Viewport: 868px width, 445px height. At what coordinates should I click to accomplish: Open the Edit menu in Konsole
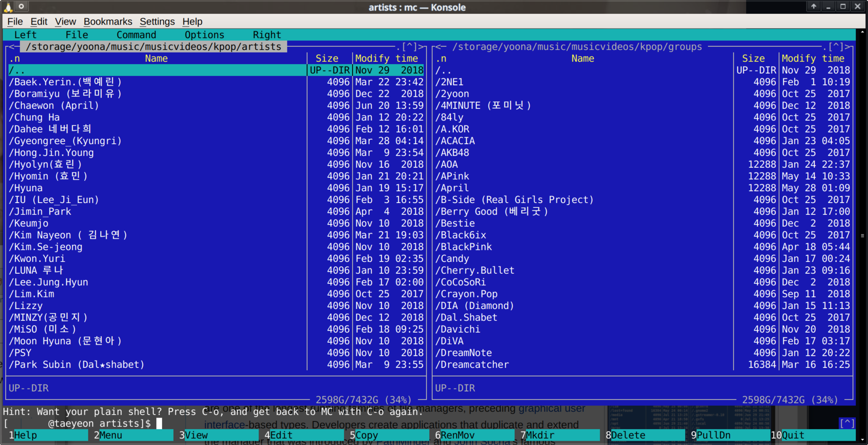[39, 22]
